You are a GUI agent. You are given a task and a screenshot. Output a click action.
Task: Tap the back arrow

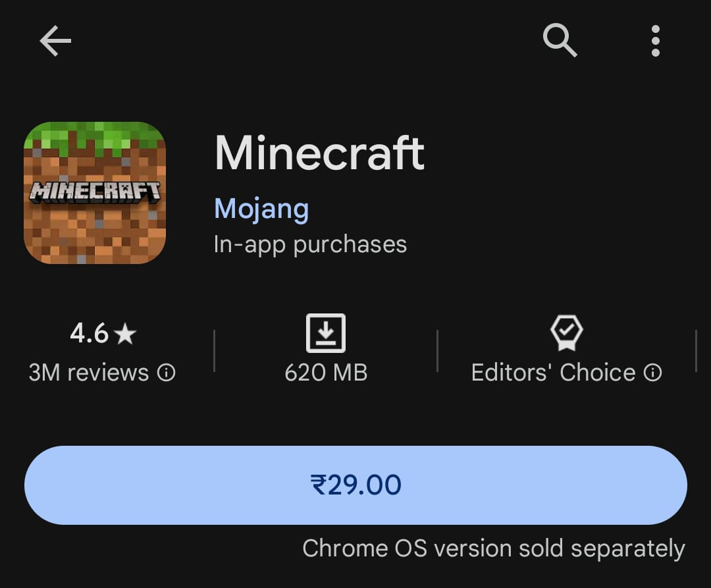click(x=55, y=41)
